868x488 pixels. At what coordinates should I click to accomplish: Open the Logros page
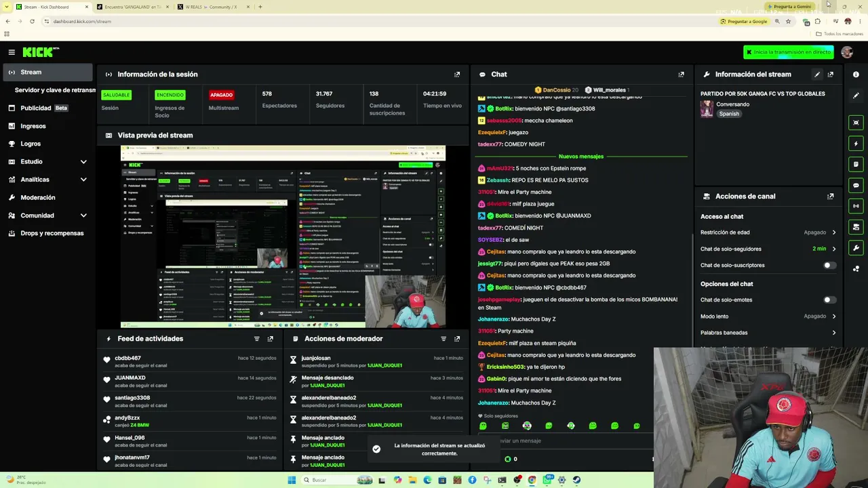(47, 144)
